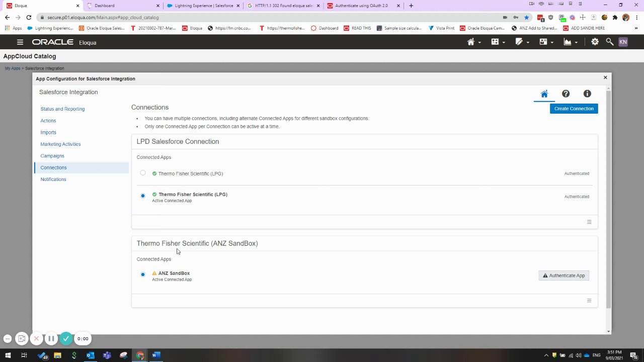Open the Oracle Eloqua Sales bookmark

pyautogui.click(x=102, y=28)
